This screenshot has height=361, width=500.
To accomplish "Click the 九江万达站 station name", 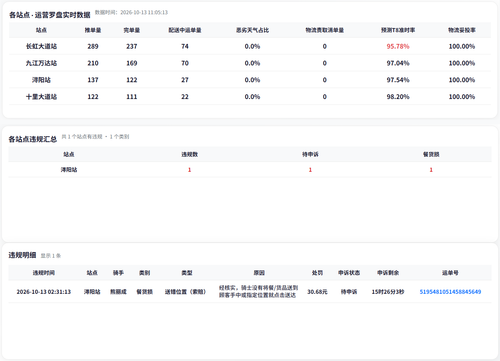I will tap(41, 63).
